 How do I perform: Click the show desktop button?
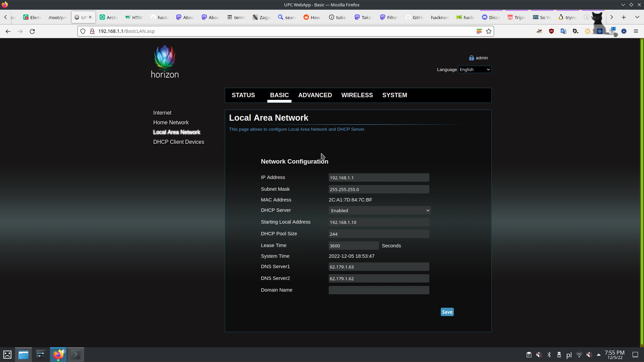pos(635,355)
